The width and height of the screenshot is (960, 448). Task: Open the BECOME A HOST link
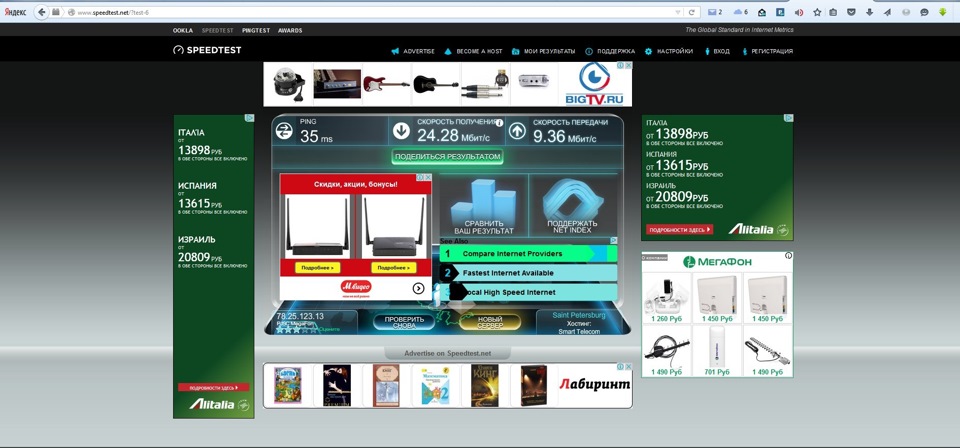point(473,51)
